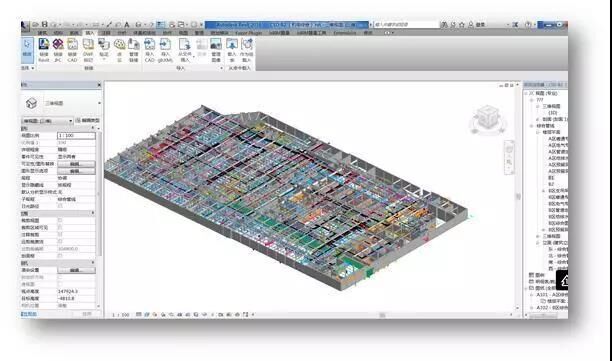Screen dimensions: 612x361
Task: Open the Manage Images tool
Action: pyautogui.click(x=216, y=50)
